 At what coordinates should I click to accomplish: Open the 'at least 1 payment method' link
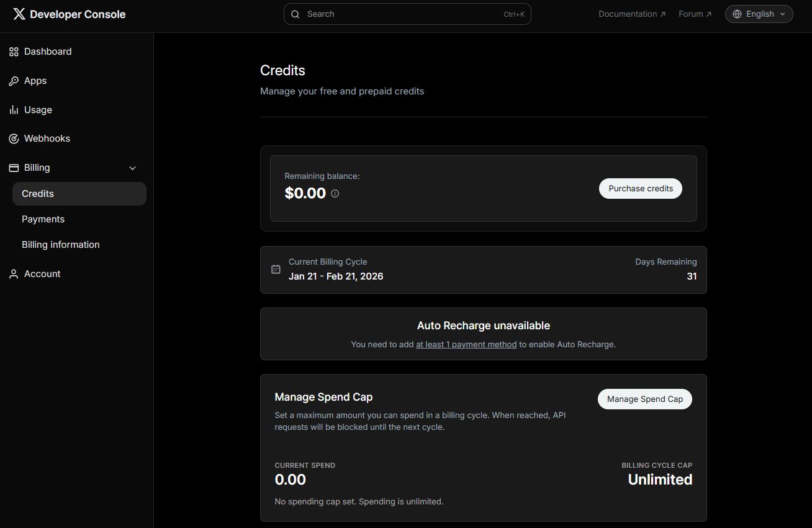pos(466,344)
